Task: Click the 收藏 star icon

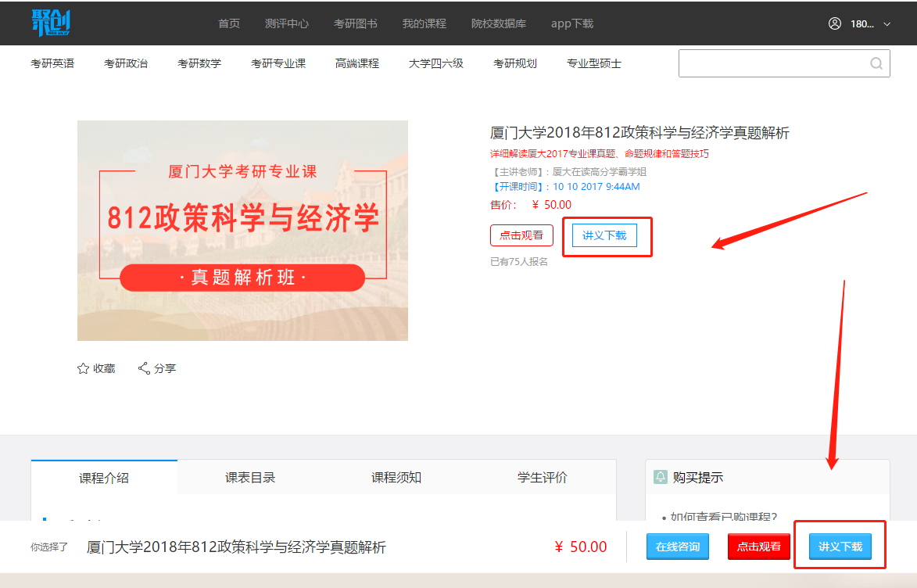Action: 83,368
